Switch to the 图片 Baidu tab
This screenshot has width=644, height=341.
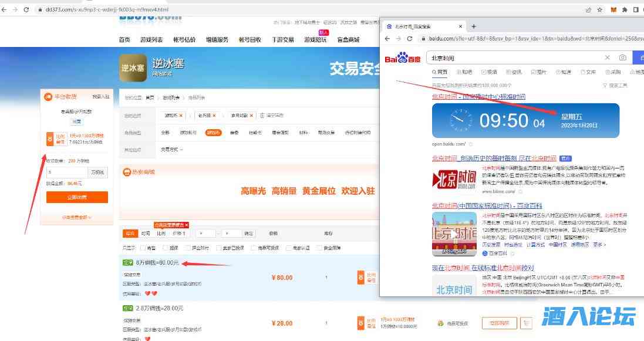[538, 72]
